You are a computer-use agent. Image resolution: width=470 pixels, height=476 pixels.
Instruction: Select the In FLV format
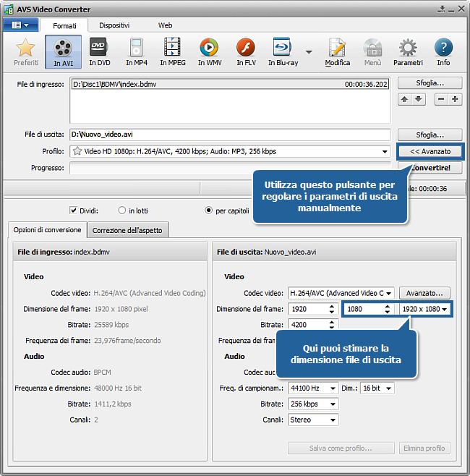246,52
